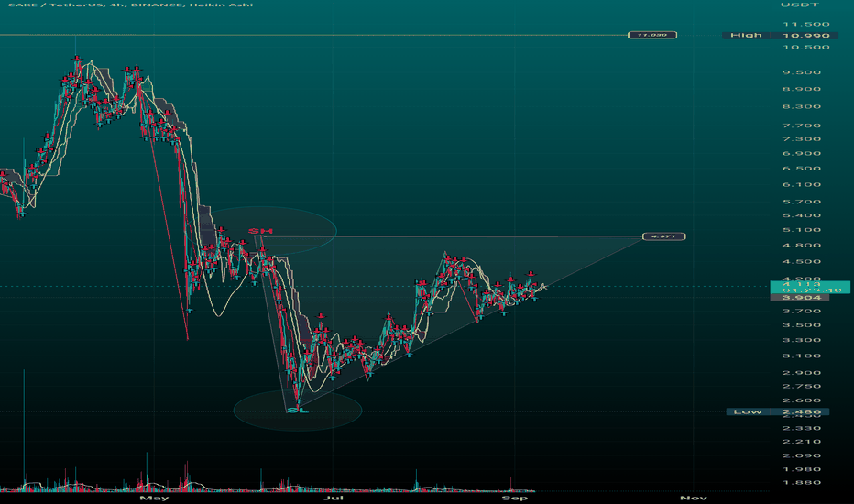Click the CAKE / TetherUS chart title
854x504 pixels.
(131, 5)
